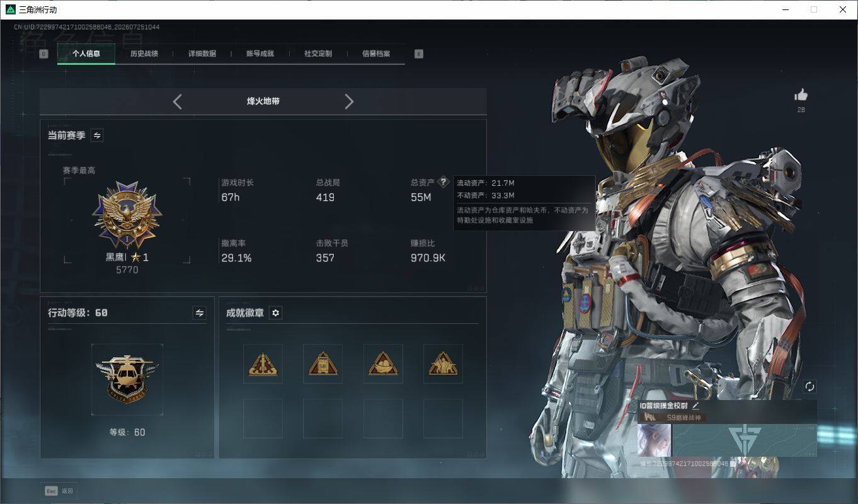Click the 总资产 value 55M
The width and height of the screenshot is (858, 504).
[x=421, y=197]
